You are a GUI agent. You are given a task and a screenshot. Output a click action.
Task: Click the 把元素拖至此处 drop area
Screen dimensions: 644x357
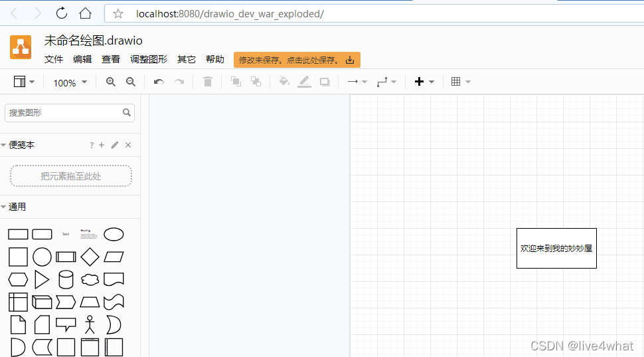click(70, 176)
